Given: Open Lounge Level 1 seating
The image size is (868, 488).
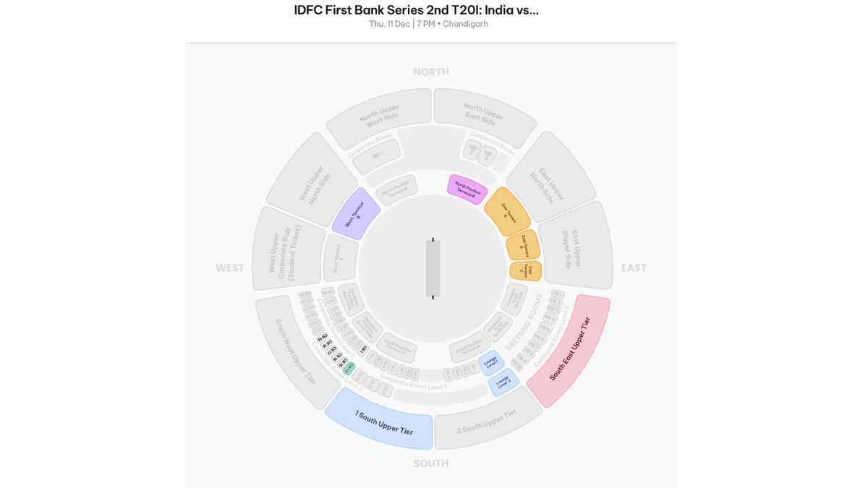Looking at the screenshot, I should point(491,362).
